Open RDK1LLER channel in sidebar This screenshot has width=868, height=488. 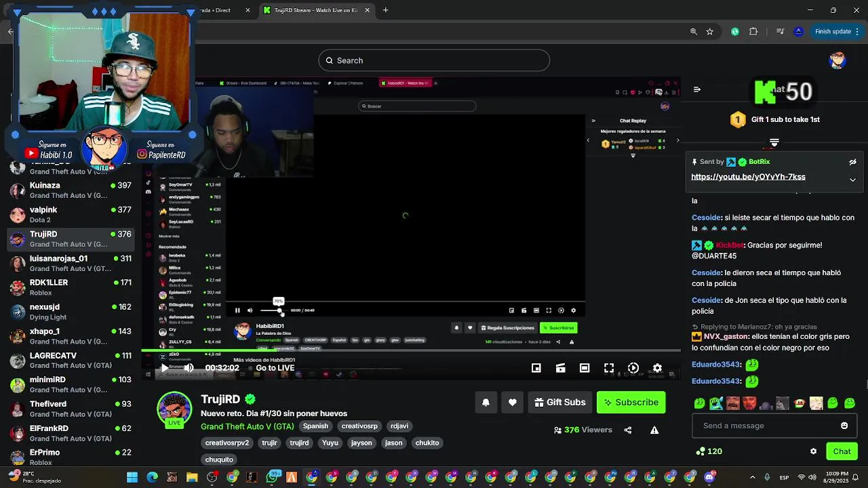71,287
